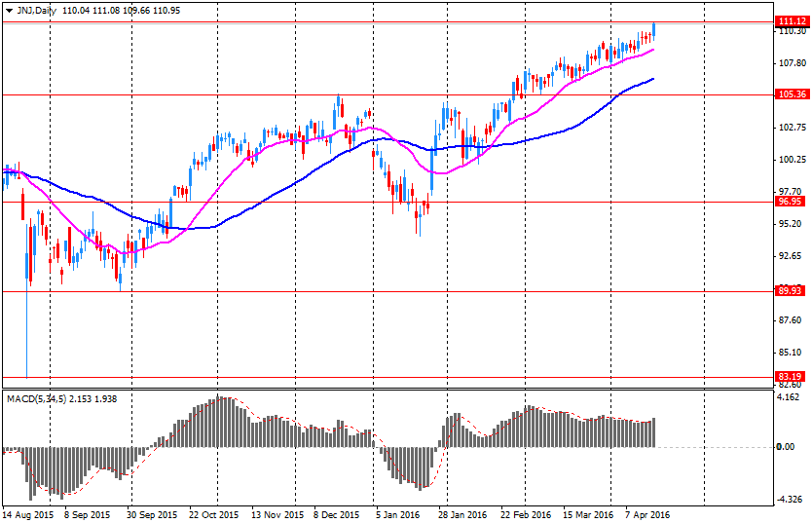Screen dimensions: 812x523
Task: Click the 107.80 price axis value
Action: [x=793, y=63]
